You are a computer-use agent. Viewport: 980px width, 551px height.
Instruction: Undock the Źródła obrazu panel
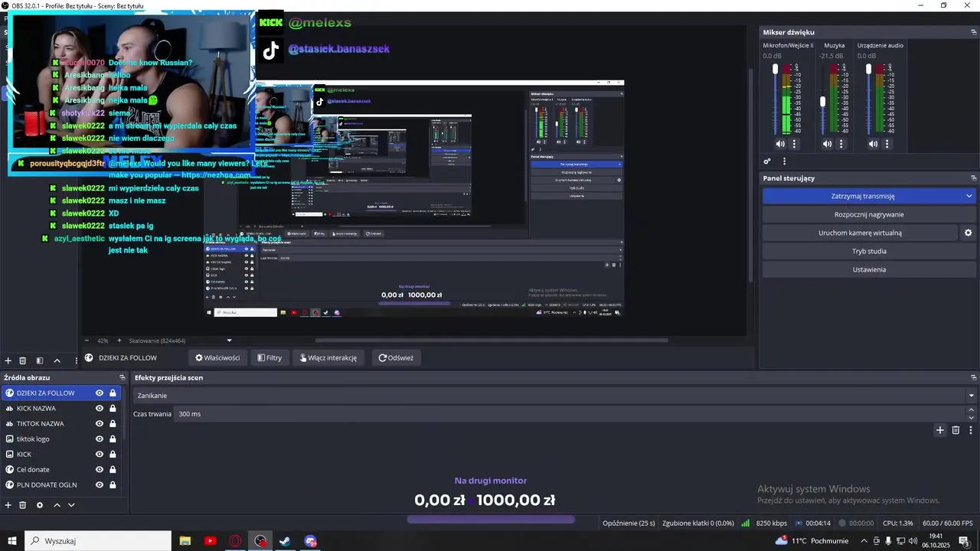[x=122, y=377]
